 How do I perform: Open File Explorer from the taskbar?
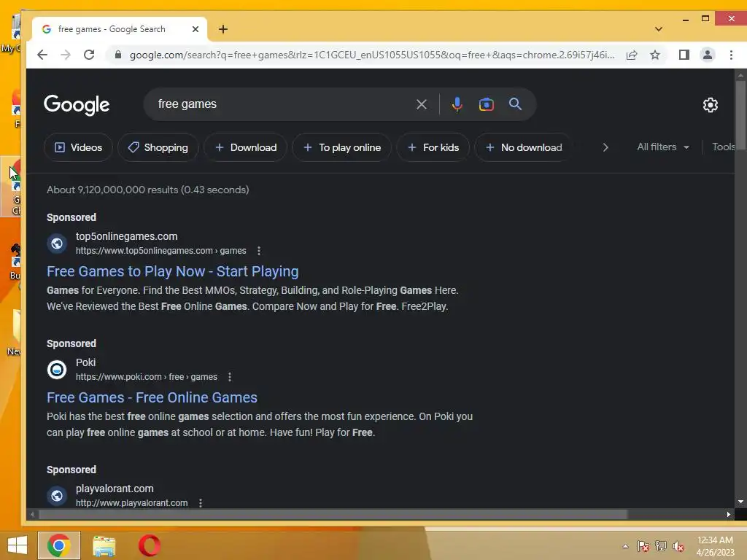tap(104, 545)
